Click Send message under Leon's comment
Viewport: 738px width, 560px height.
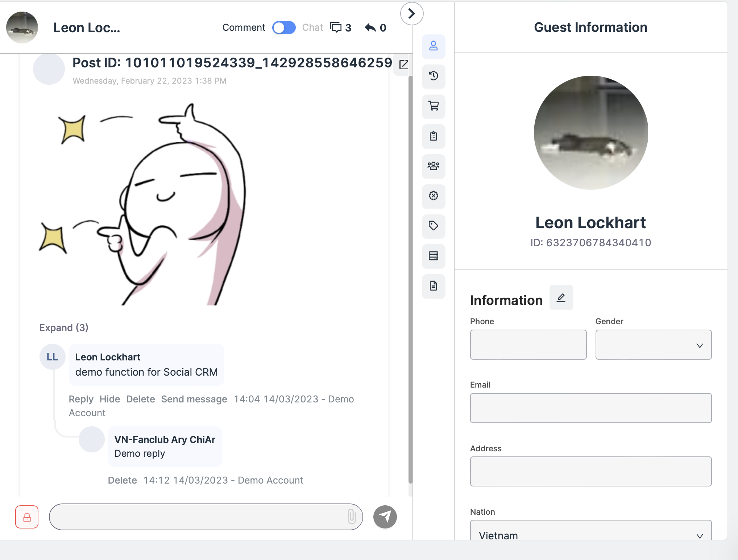click(x=194, y=399)
